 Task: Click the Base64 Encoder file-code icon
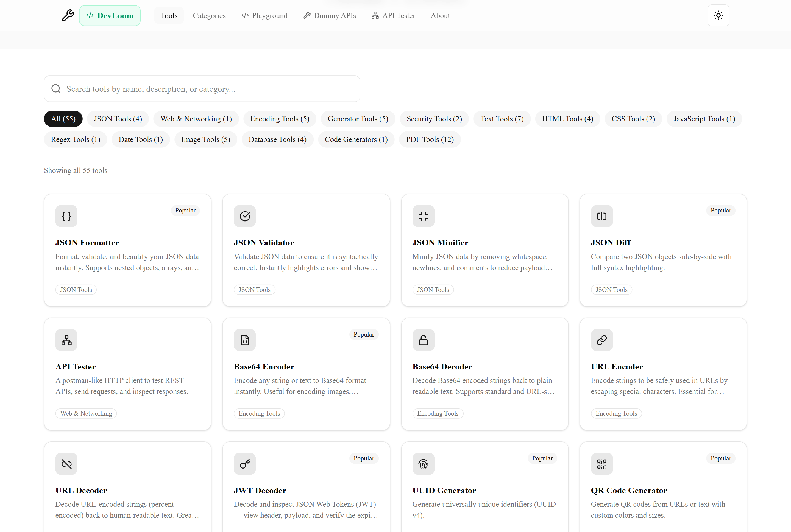coord(245,340)
